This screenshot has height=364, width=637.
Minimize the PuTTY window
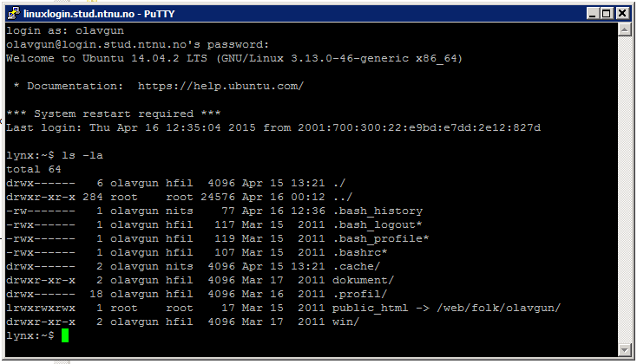593,14
